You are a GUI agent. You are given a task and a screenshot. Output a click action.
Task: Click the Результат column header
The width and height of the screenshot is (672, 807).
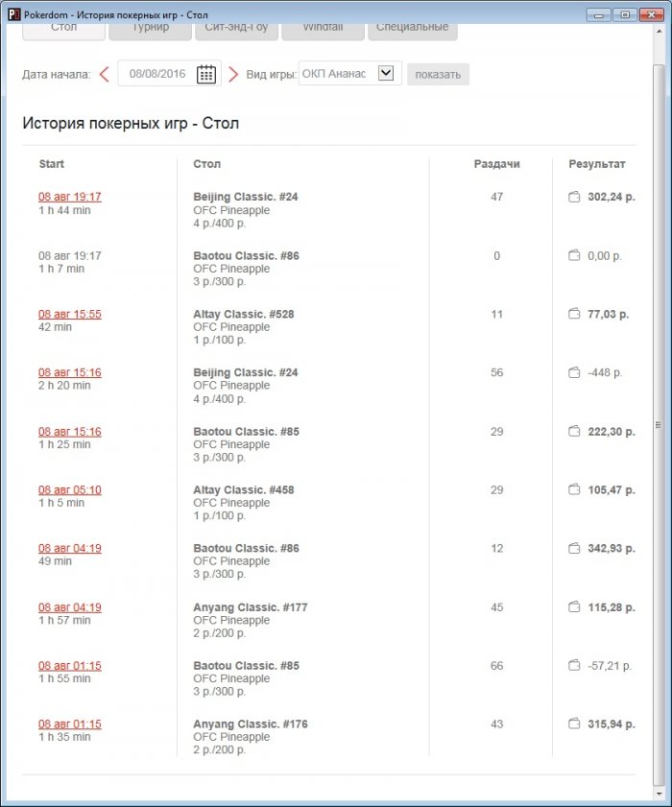tap(597, 164)
